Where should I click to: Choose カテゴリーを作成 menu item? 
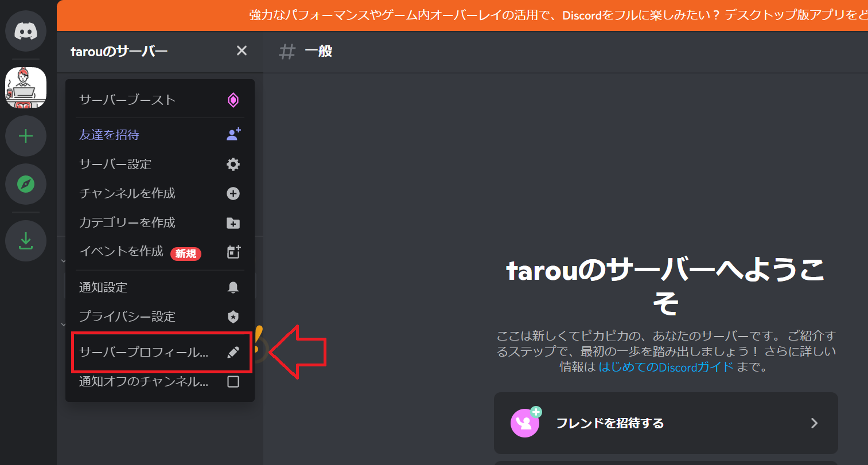tap(160, 222)
